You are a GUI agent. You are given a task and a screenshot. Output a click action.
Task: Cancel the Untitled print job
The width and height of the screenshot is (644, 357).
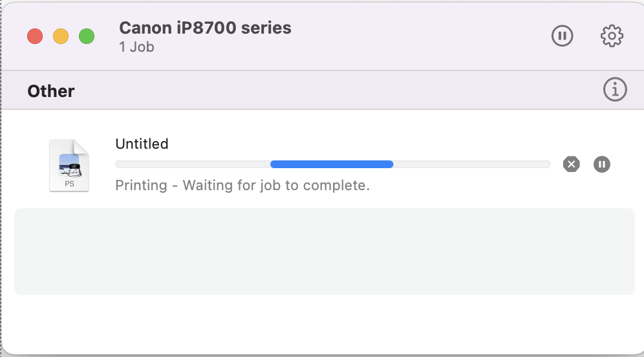click(571, 164)
